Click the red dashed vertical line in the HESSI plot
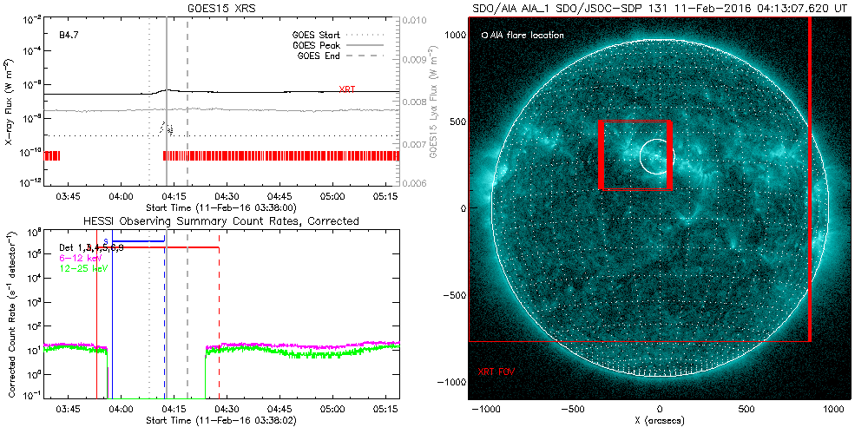The height and width of the screenshot is (434, 868). tap(219, 321)
